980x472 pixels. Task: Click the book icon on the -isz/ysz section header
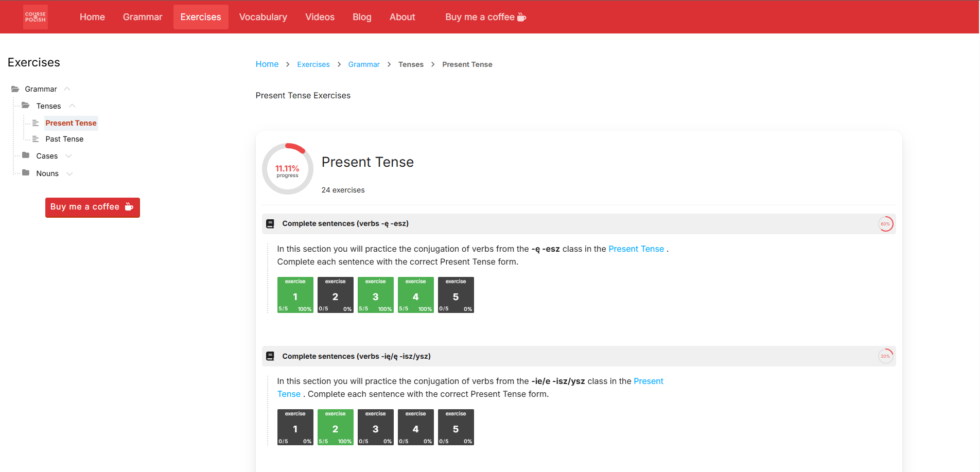[270, 356]
